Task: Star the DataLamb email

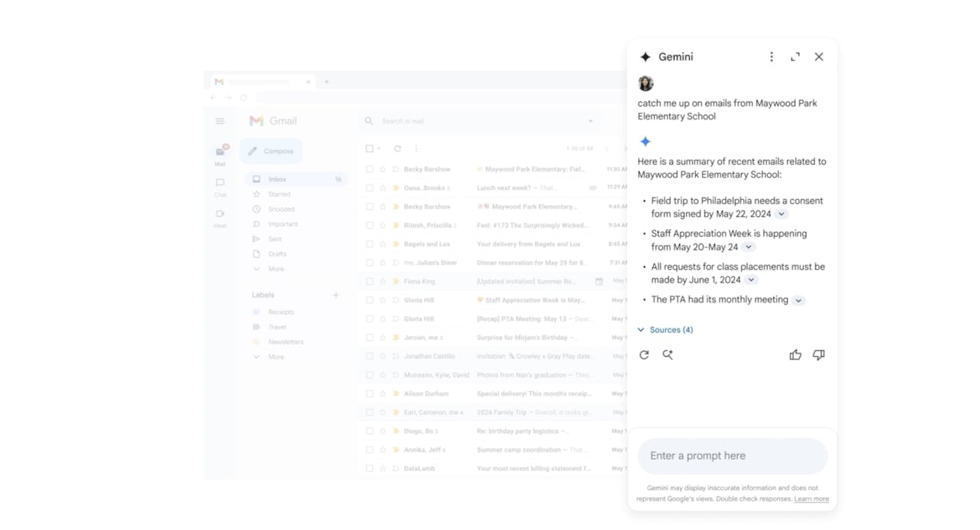Action: 383,468
